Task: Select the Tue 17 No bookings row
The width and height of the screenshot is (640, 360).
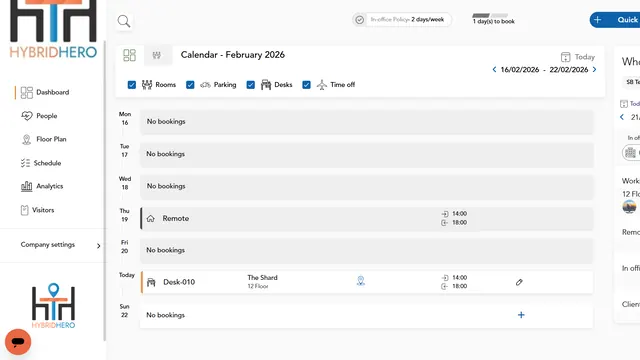Action: [367, 154]
